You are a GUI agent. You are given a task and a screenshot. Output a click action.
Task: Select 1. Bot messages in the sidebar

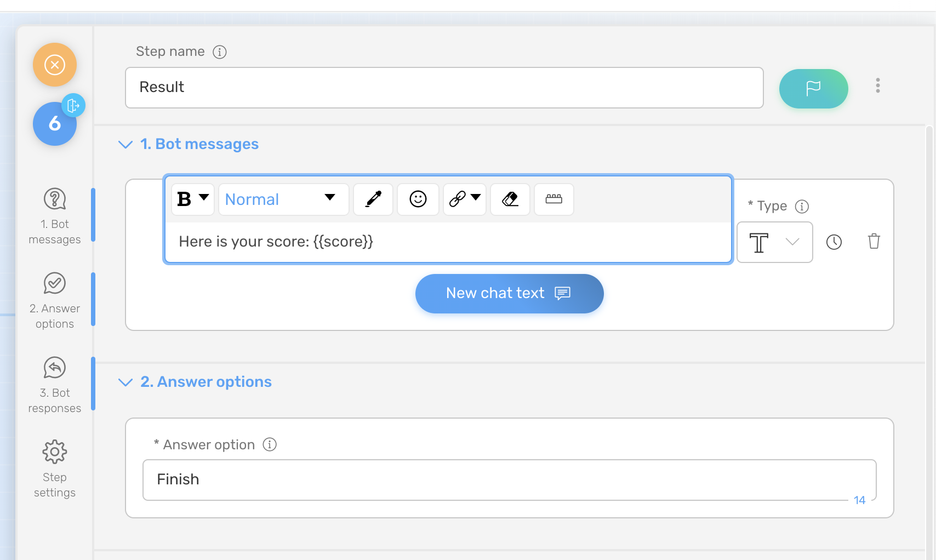coord(54,215)
